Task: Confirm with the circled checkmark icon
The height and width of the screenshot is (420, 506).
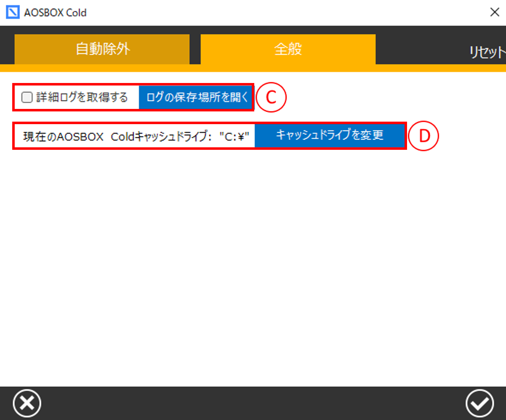Action: click(480, 403)
